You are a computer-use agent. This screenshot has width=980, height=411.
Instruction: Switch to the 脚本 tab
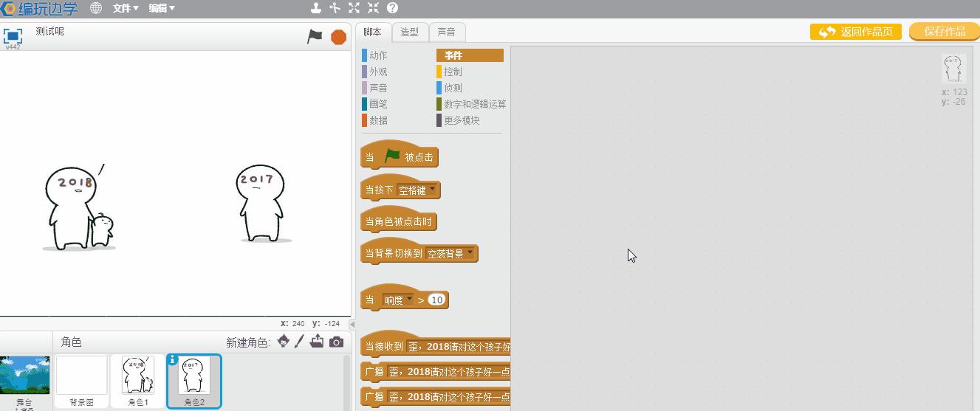pos(373,32)
